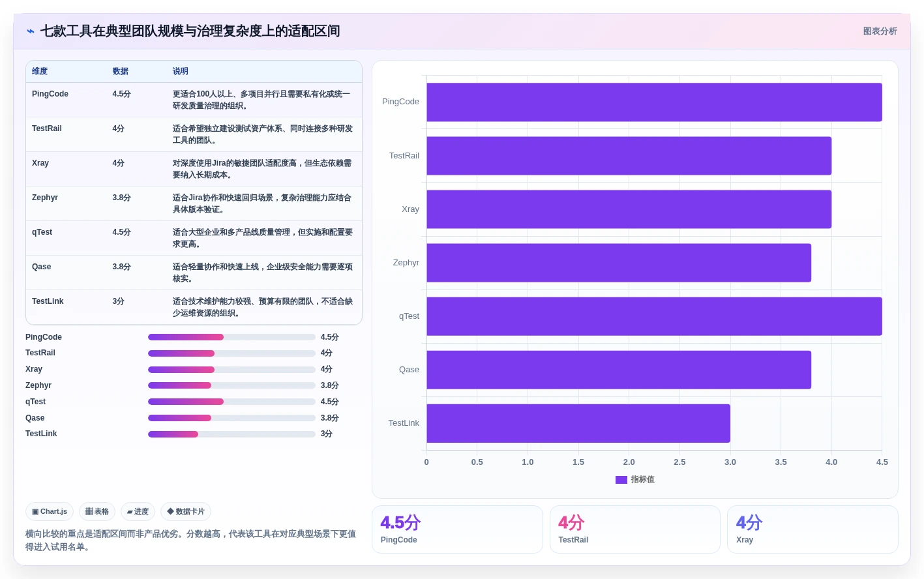The height and width of the screenshot is (579, 924).
Task: Open the PingCode 4.5分 summary card
Action: click(457, 529)
